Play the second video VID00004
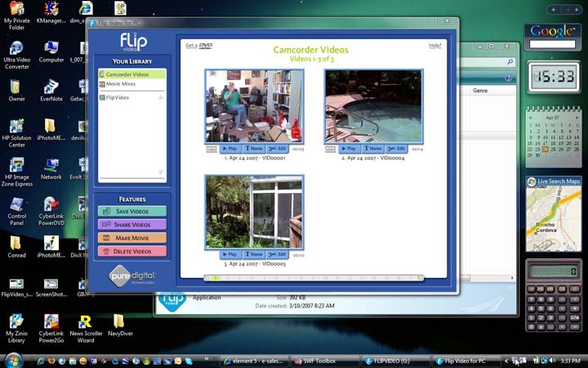This screenshot has height=368, width=588. [x=349, y=149]
